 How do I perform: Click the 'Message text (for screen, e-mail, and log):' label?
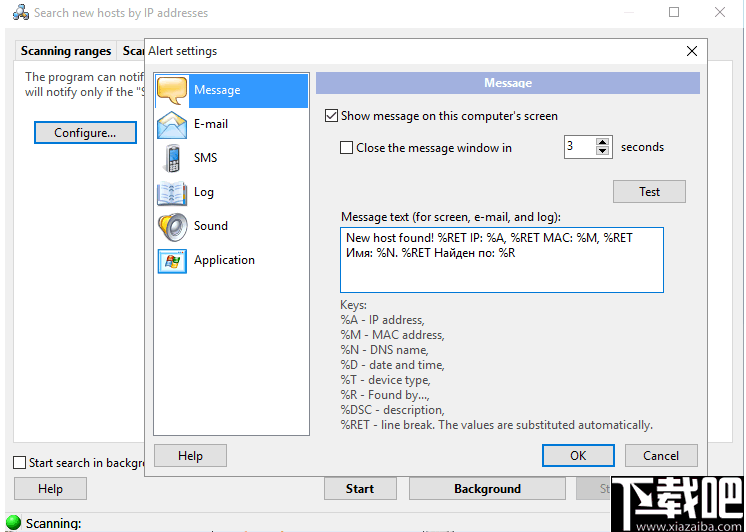451,217
